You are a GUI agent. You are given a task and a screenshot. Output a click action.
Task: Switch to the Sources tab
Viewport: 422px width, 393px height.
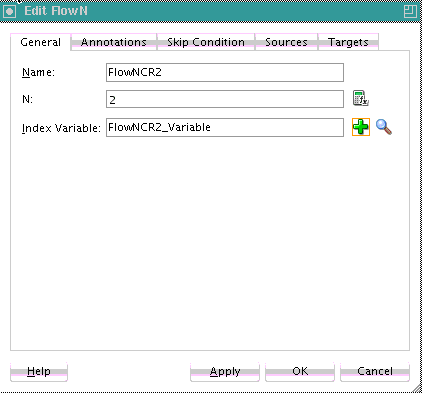(x=286, y=42)
